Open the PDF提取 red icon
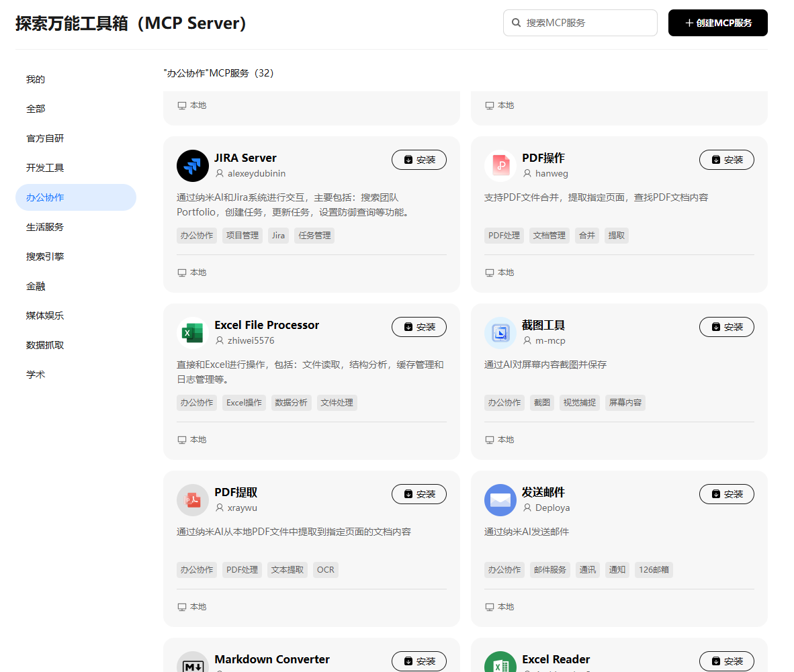794x672 pixels. [x=192, y=500]
